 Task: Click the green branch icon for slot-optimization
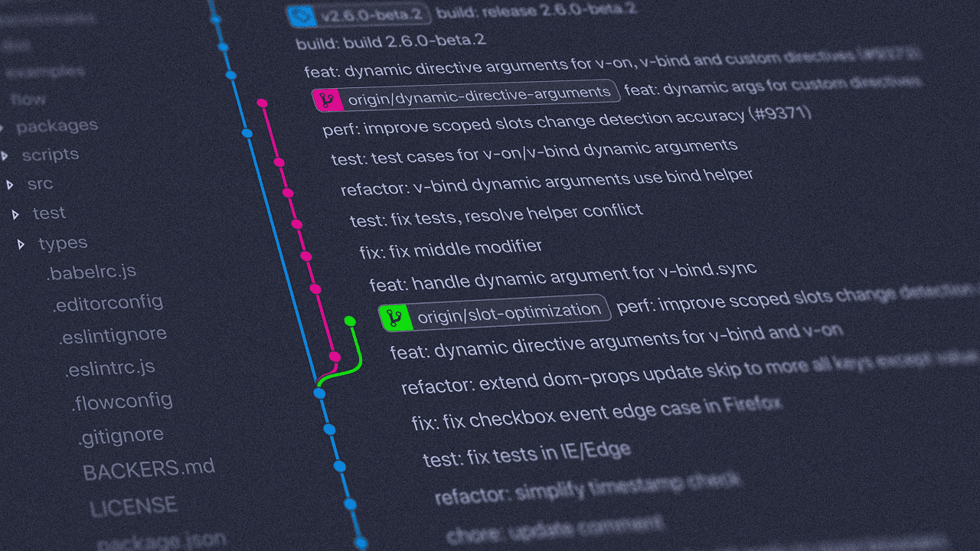point(395,317)
